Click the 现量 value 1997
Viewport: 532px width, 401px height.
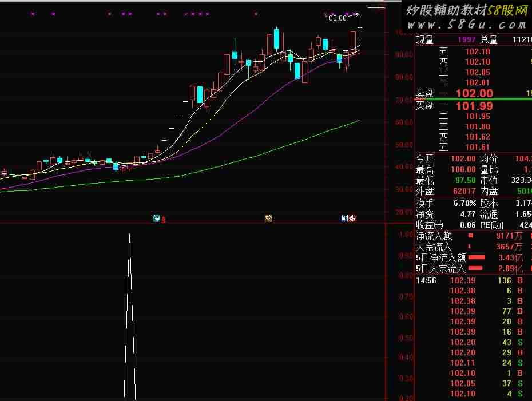point(467,39)
